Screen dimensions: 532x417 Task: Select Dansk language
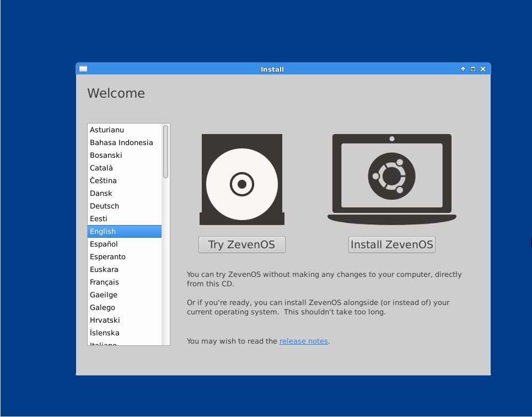(x=125, y=193)
